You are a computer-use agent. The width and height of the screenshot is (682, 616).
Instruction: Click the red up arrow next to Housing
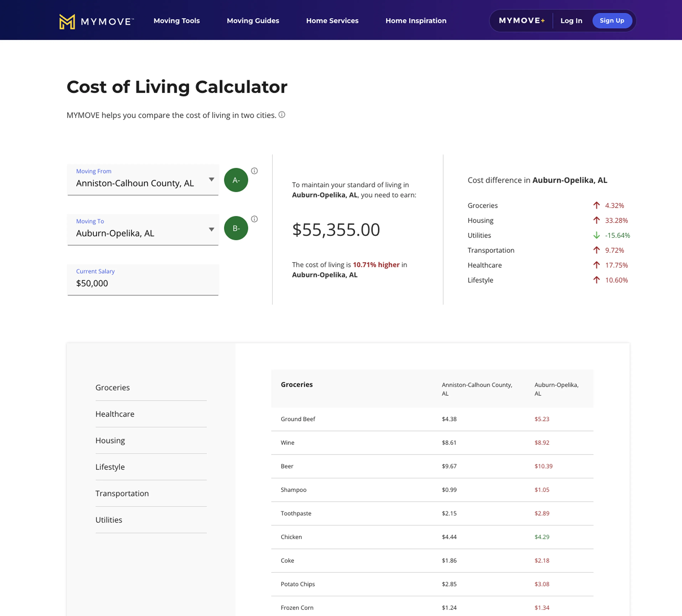596,220
